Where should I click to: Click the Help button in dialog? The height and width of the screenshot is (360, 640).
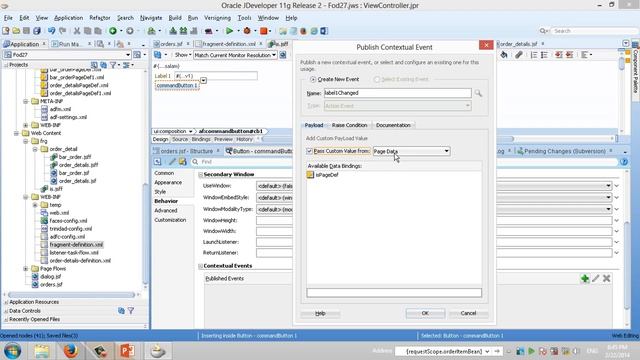click(x=320, y=313)
